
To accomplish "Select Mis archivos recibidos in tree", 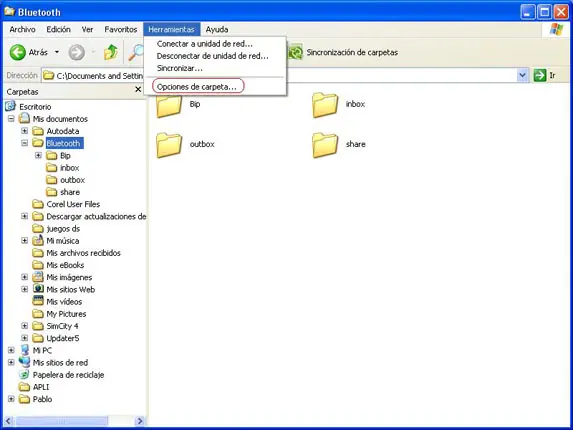I will (83, 253).
